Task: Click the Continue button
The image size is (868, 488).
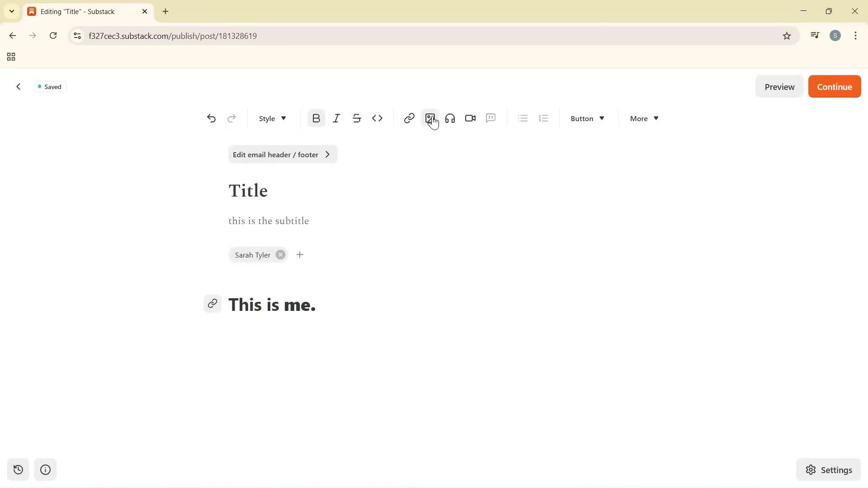Action: pos(834,86)
